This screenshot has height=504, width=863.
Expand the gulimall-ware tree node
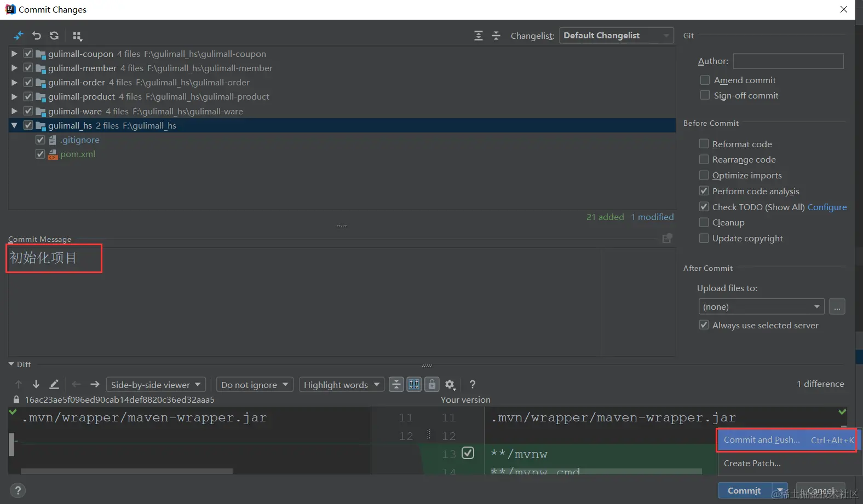point(14,111)
